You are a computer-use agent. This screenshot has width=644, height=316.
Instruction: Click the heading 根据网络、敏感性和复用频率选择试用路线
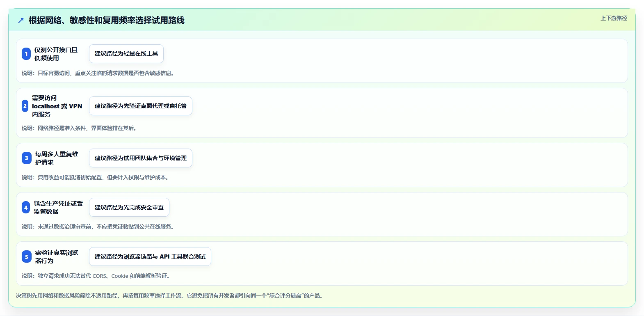point(107,20)
